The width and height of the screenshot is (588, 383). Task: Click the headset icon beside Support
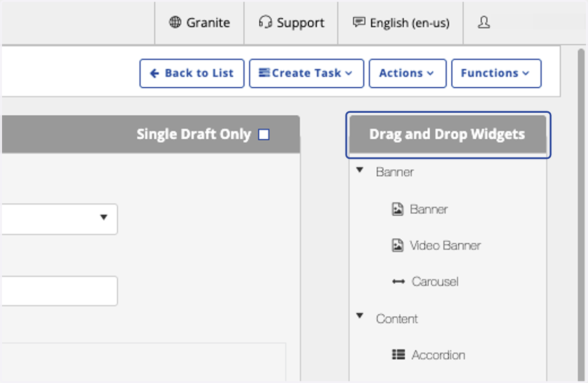click(265, 23)
